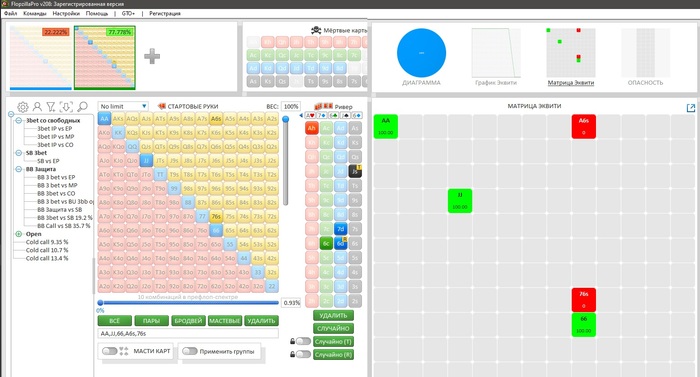The image size is (700, 377).
Task: Select the Ah card on the board grid
Action: [x=312, y=128]
